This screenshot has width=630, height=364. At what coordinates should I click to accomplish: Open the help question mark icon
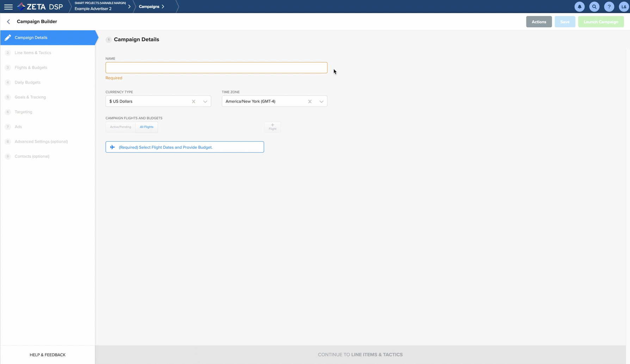(x=609, y=7)
